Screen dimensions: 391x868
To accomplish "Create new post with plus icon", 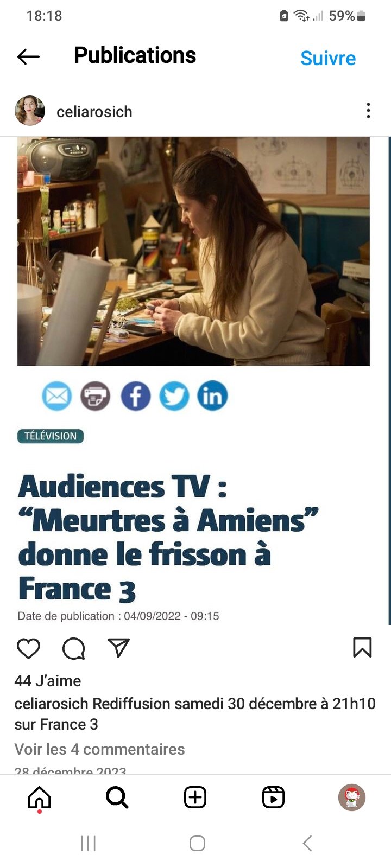I will (195, 797).
